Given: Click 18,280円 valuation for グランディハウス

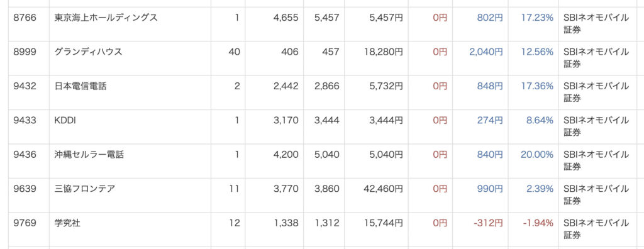Looking at the screenshot, I should (383, 52).
